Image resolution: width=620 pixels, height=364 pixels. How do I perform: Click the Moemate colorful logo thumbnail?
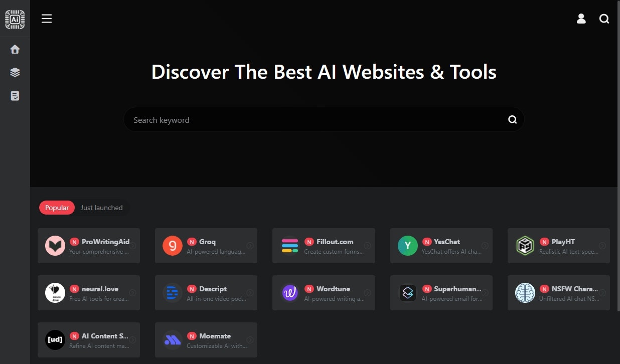172,340
